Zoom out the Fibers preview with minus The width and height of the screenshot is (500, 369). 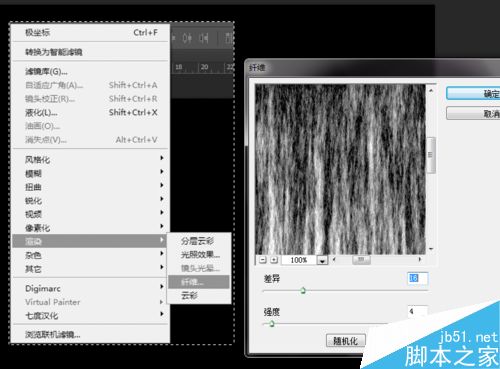263,260
